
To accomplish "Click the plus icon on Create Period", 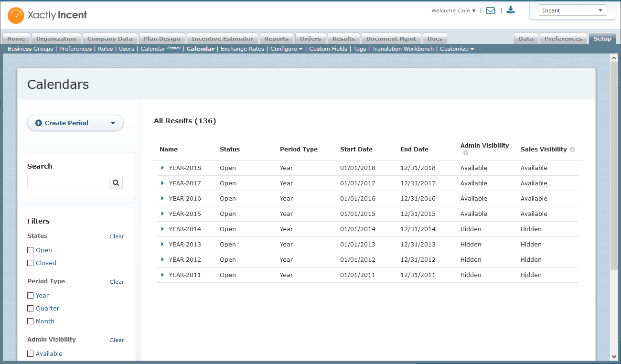I will tap(39, 123).
